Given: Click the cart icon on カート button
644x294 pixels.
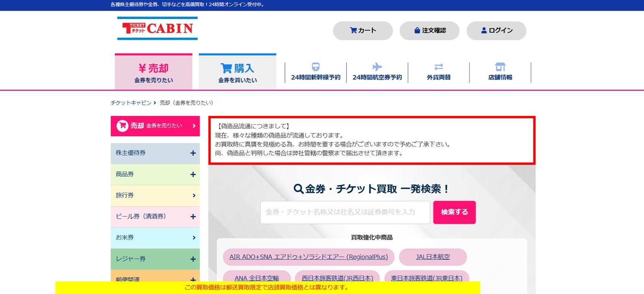Looking at the screenshot, I should [x=353, y=31].
